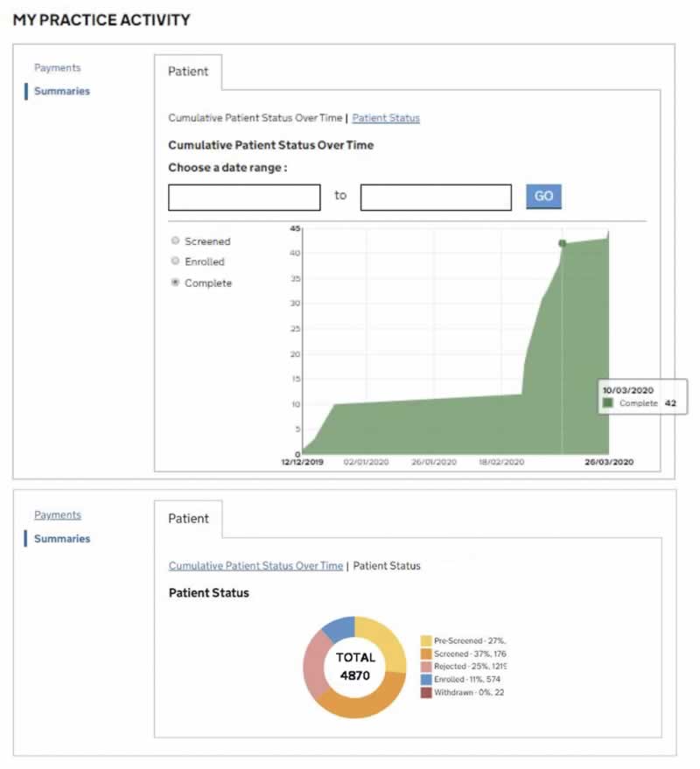
Task: Open Cumulative Patient Status Over Time link above donut chart
Action: [x=255, y=566]
